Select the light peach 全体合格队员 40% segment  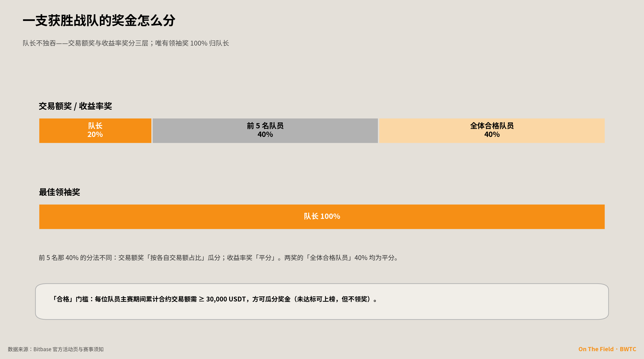point(492,130)
